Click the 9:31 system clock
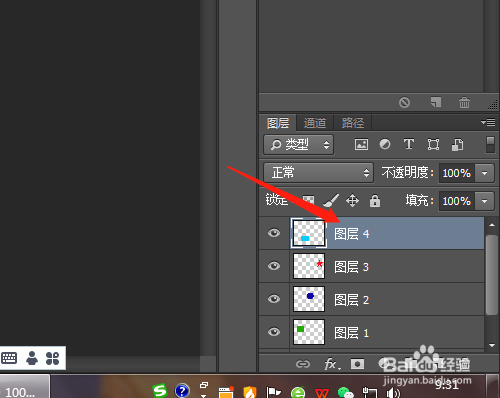This screenshot has width=500, height=398. (x=447, y=385)
